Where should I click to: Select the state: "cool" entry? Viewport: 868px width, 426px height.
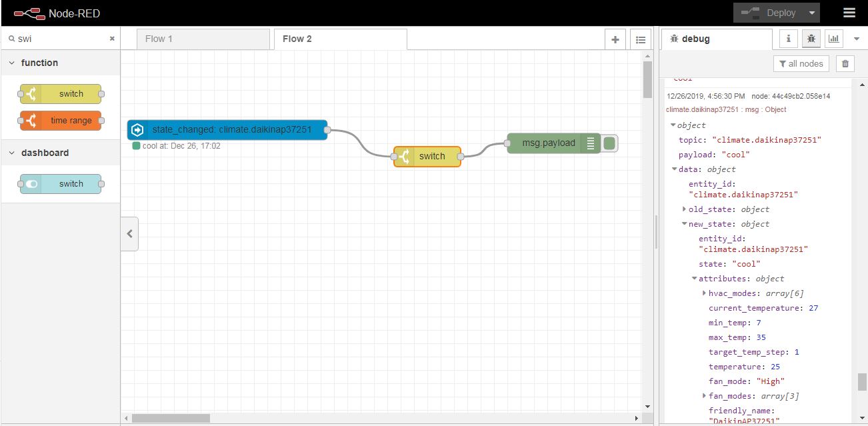(x=729, y=264)
